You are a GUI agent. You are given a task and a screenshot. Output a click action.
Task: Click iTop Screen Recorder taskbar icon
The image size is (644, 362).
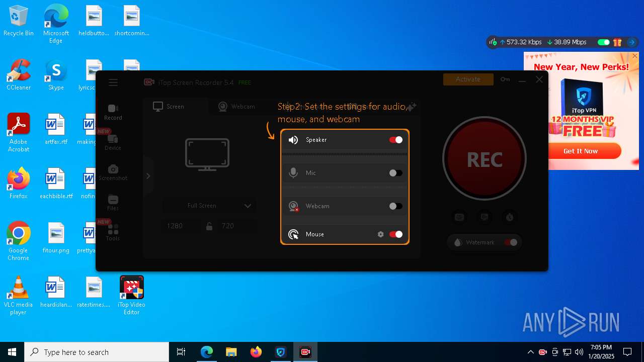pyautogui.click(x=305, y=352)
